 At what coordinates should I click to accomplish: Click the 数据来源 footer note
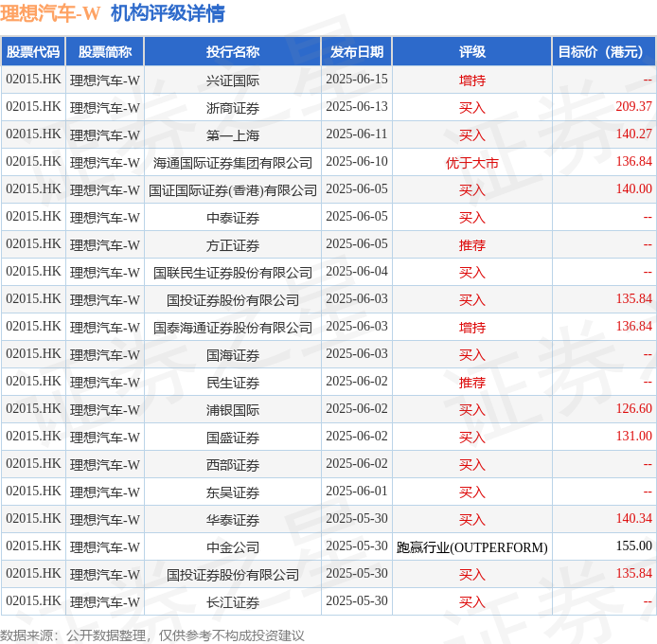pos(152,635)
